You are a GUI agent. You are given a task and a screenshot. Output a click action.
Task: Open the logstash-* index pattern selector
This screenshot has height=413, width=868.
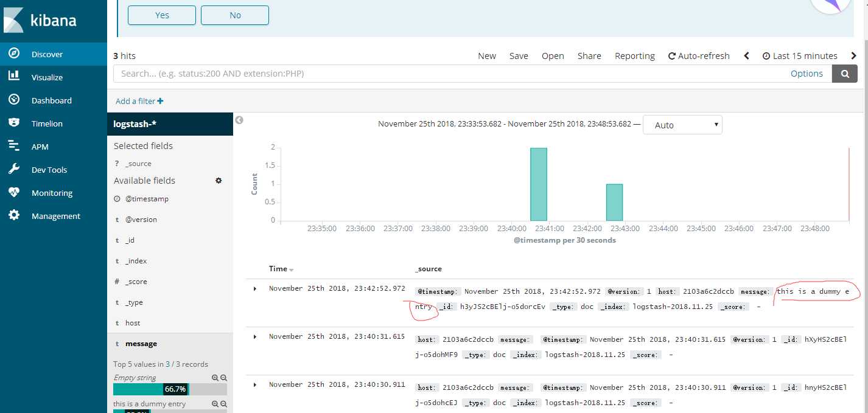pos(170,124)
